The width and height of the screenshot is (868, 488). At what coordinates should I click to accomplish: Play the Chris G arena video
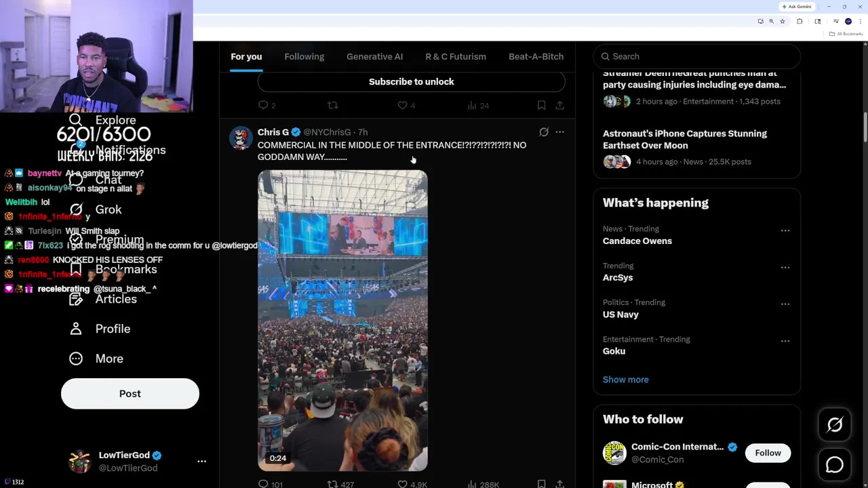coord(342,321)
